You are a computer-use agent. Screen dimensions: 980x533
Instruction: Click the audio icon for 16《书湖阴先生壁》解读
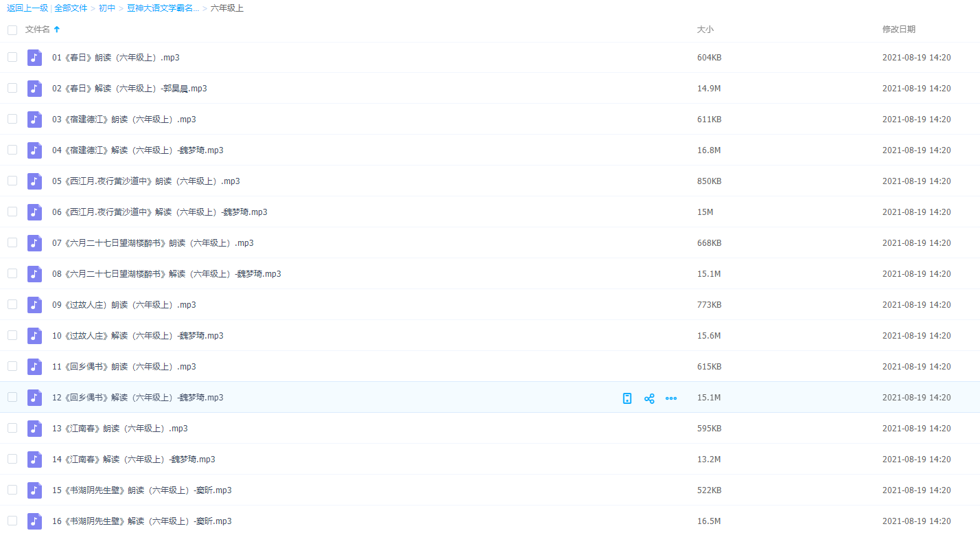[x=34, y=521]
